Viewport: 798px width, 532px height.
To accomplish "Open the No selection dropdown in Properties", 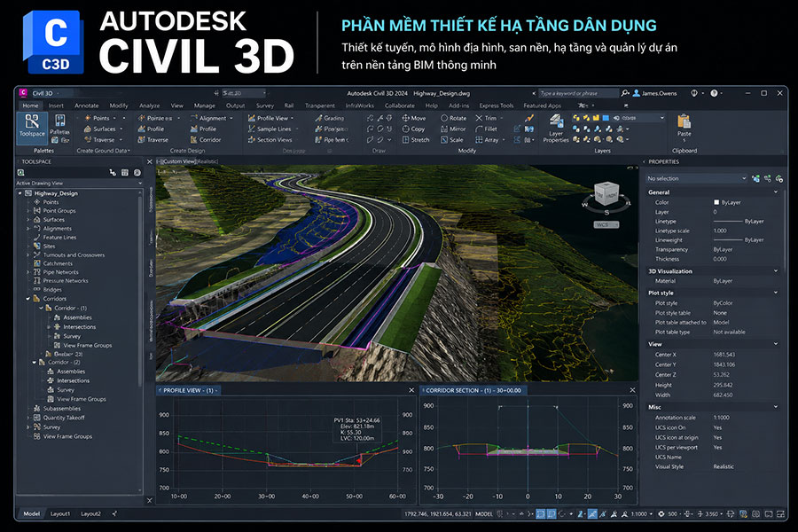I will (x=696, y=179).
